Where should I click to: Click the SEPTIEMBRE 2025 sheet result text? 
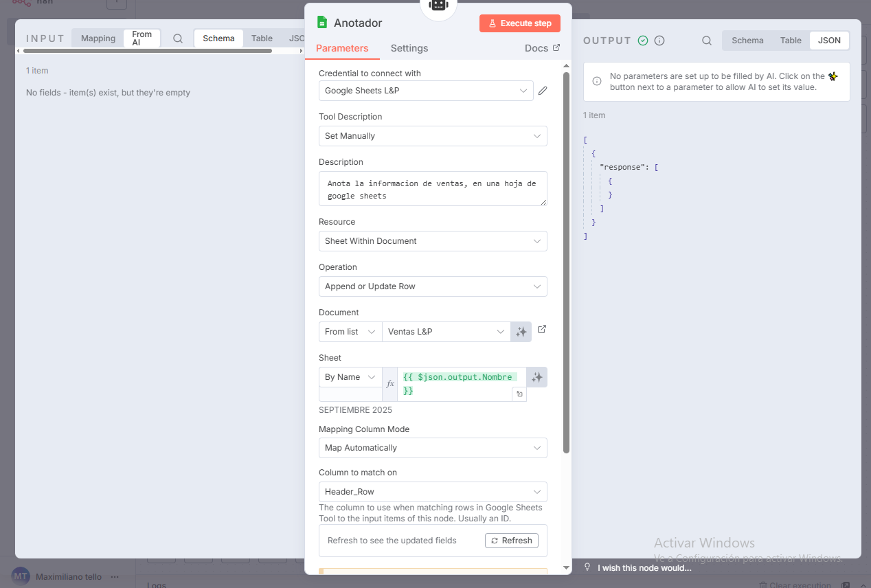355,410
